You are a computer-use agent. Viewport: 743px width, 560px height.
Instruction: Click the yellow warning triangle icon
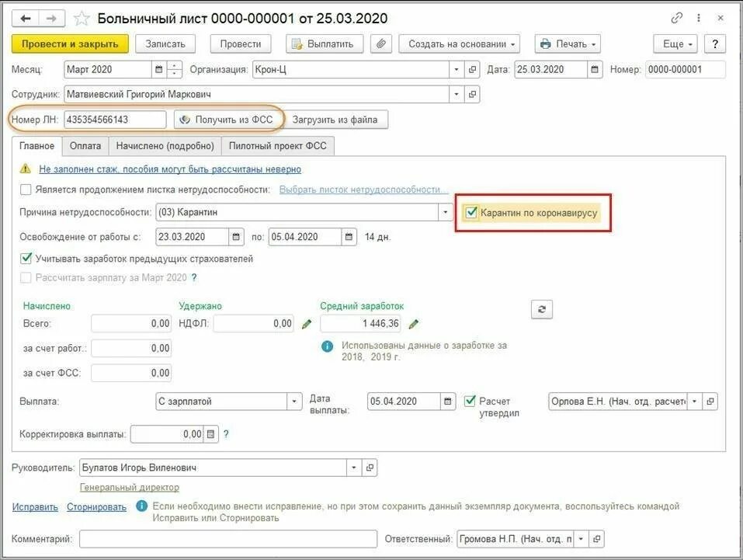point(25,169)
